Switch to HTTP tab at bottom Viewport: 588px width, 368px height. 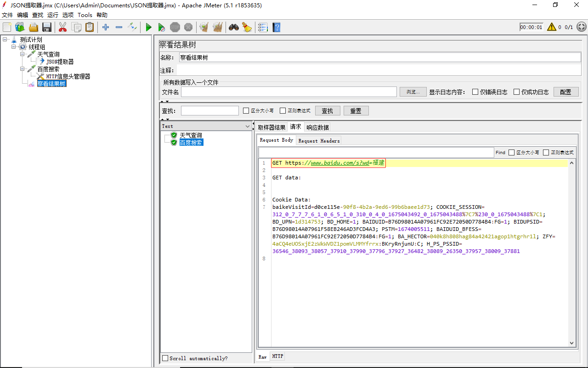(277, 356)
